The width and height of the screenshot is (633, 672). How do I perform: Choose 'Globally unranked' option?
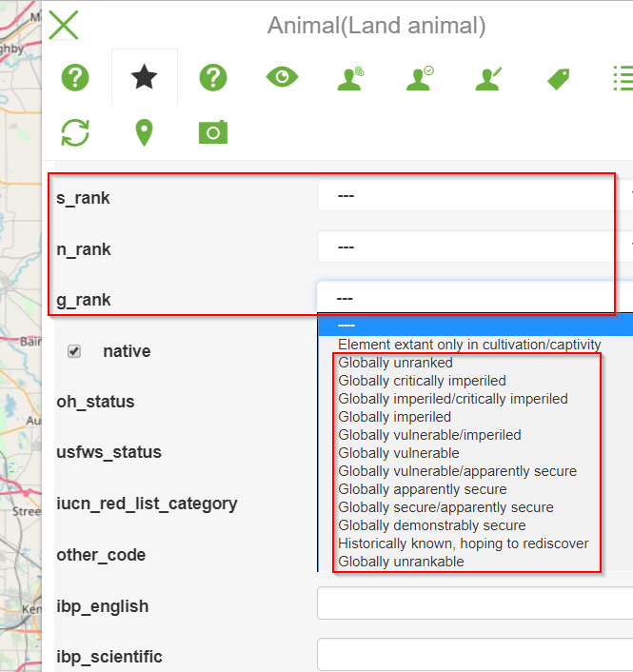[395, 363]
